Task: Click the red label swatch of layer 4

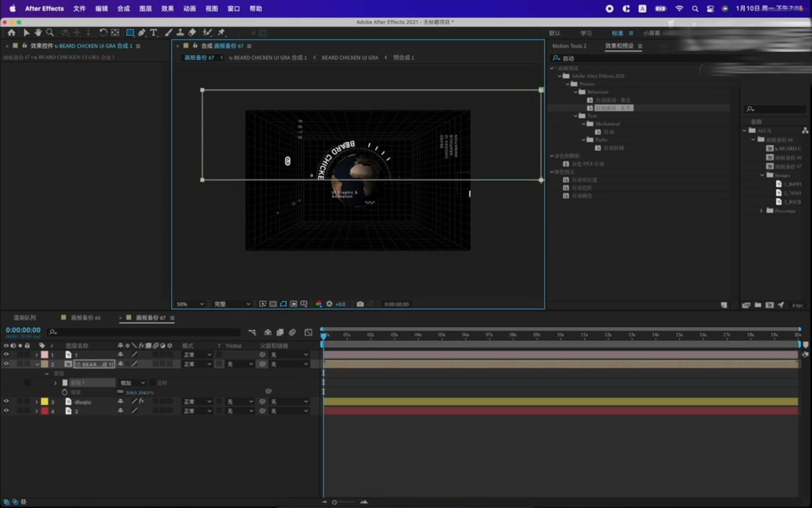Action: coord(45,411)
